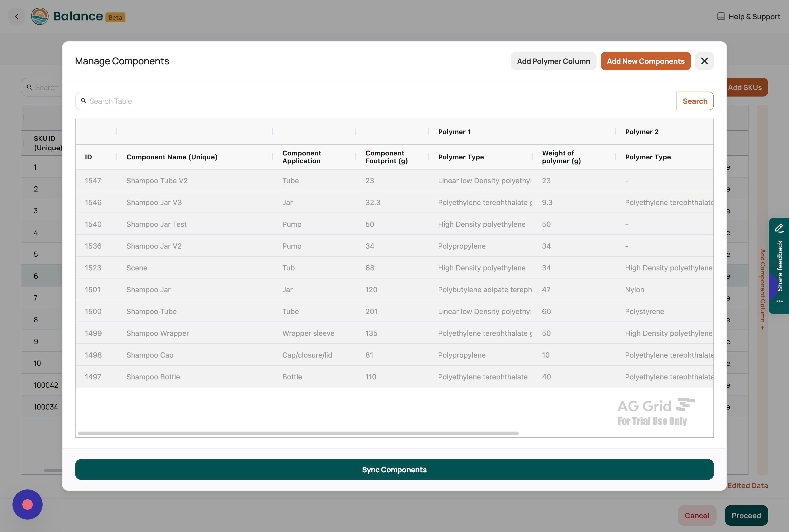This screenshot has height=532, width=789.
Task: Click footprint cell '120'
Action: 371,290
